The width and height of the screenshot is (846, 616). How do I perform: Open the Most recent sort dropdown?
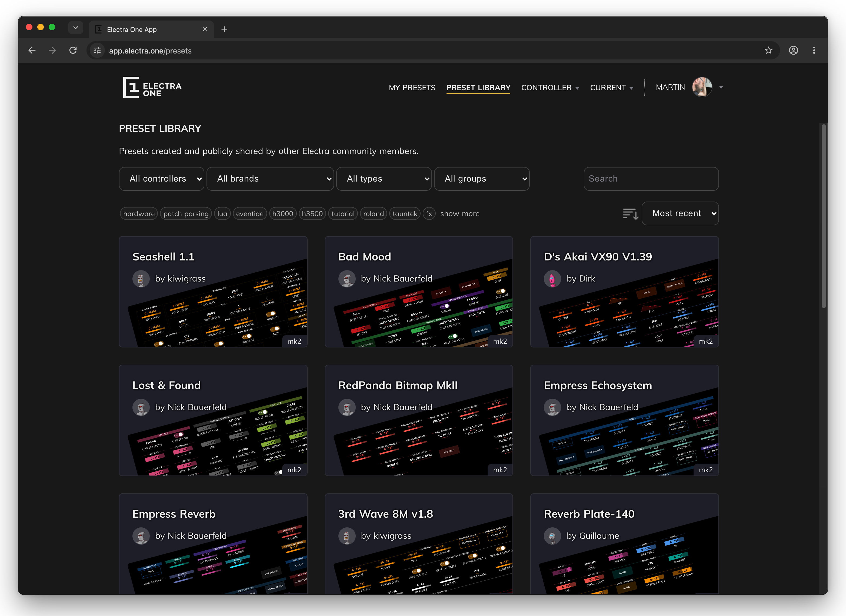680,214
